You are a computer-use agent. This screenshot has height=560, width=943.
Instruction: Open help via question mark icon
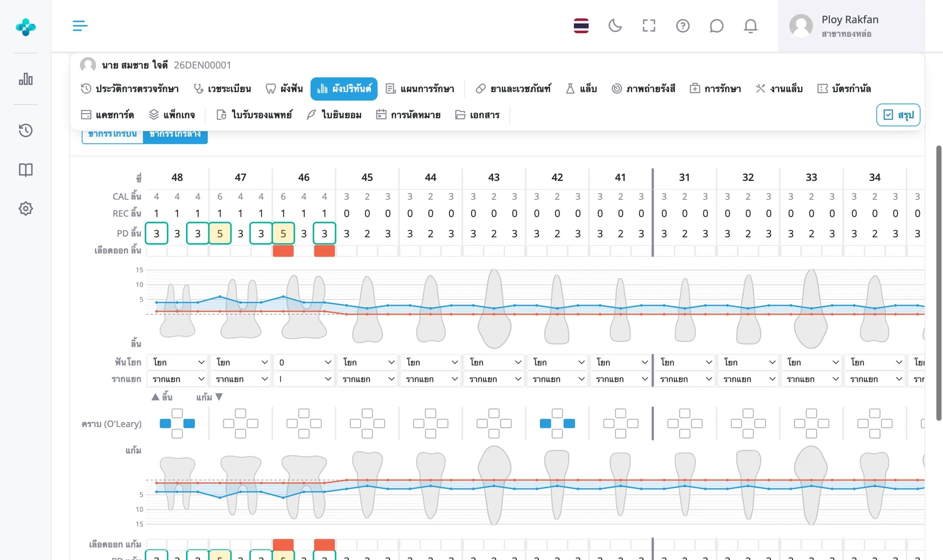coord(683,25)
